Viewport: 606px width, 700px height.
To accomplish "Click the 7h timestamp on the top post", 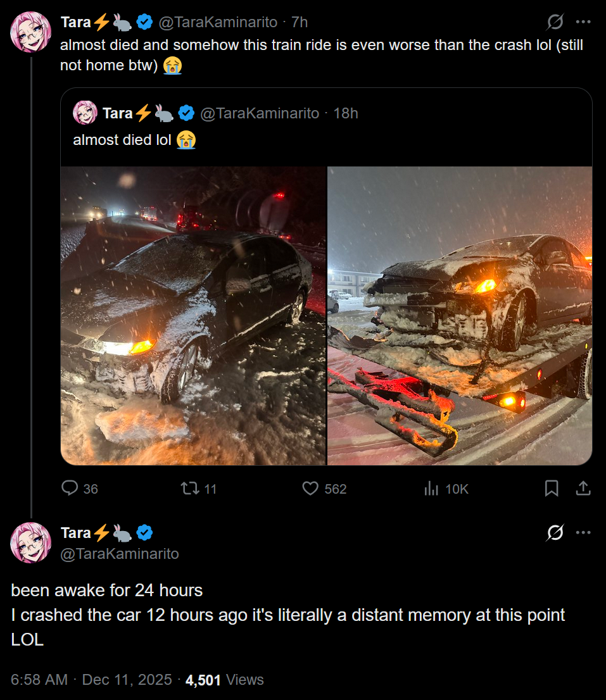I will pyautogui.click(x=300, y=22).
